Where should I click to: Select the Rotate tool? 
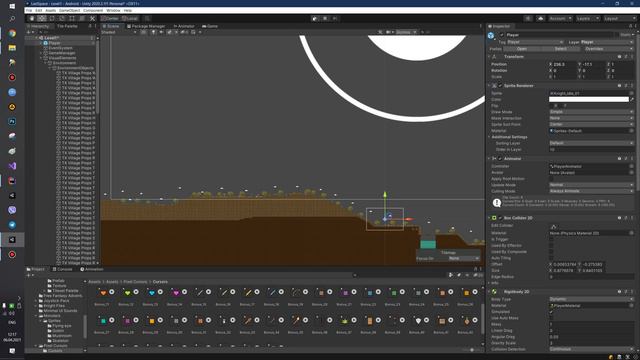[x=52, y=18]
